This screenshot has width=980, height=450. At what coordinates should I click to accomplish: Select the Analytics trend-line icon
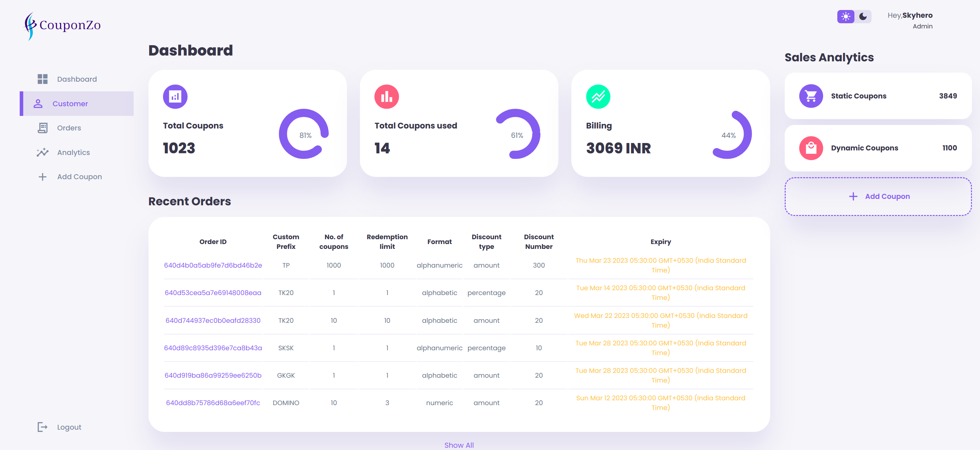tap(42, 152)
